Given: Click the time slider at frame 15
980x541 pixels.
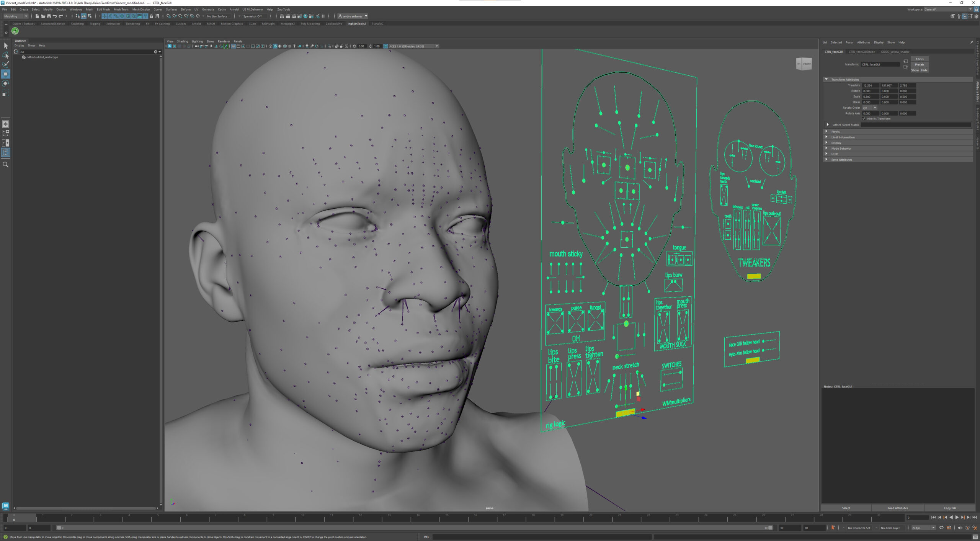Looking at the screenshot, I should tap(447, 518).
